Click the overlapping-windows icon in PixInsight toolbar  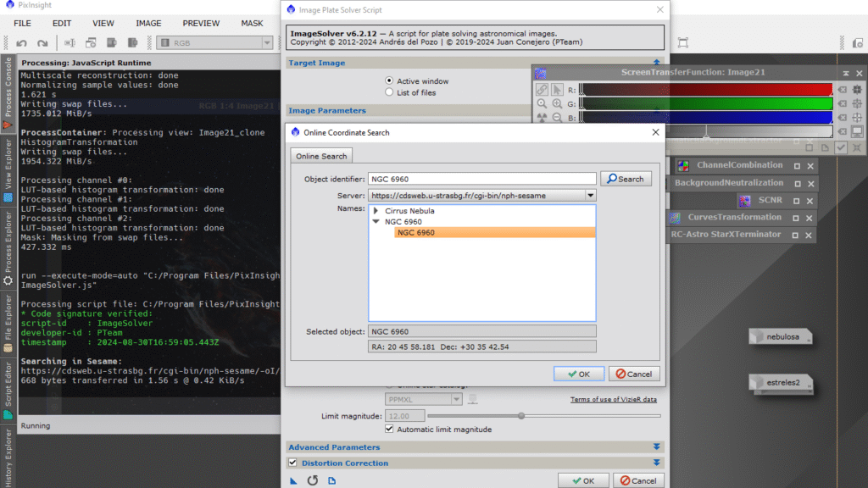[91, 42]
